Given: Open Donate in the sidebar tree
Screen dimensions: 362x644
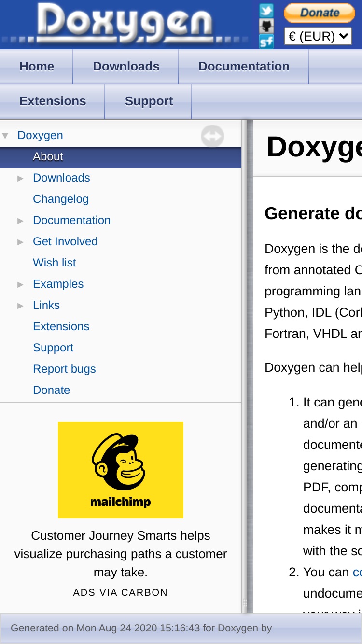Looking at the screenshot, I should (x=51, y=390).
